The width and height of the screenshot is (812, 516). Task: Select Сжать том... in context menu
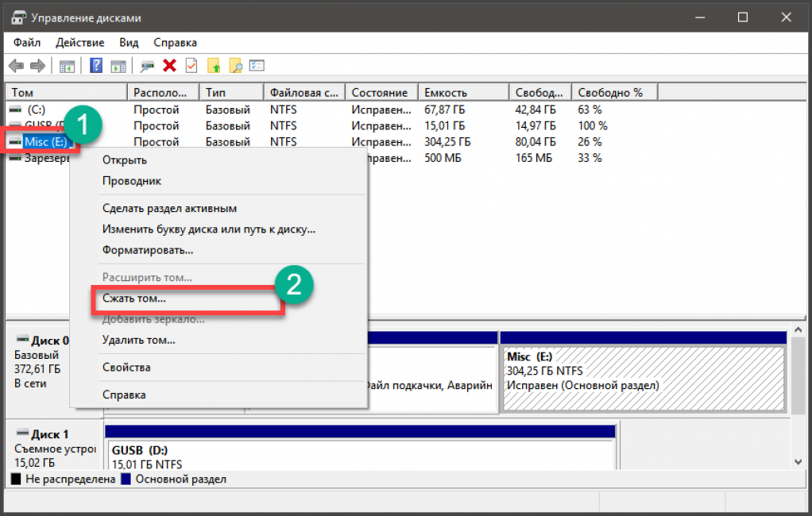point(134,298)
